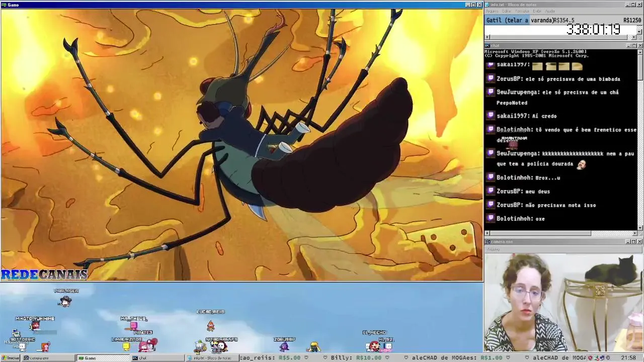Select highlighted text 'Gatil (telar a' in Notepad
The height and width of the screenshot is (362, 644).
(x=507, y=21)
